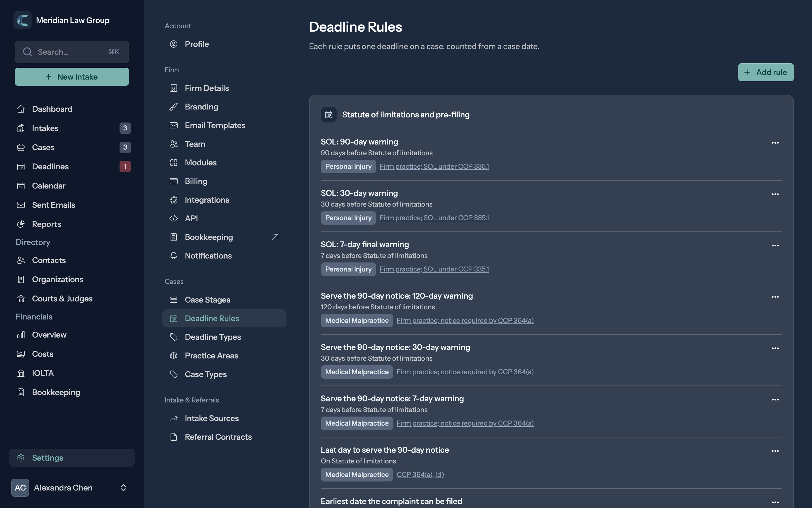Click the Deadlines red badge showing 1
The image size is (812, 508).
click(x=125, y=166)
